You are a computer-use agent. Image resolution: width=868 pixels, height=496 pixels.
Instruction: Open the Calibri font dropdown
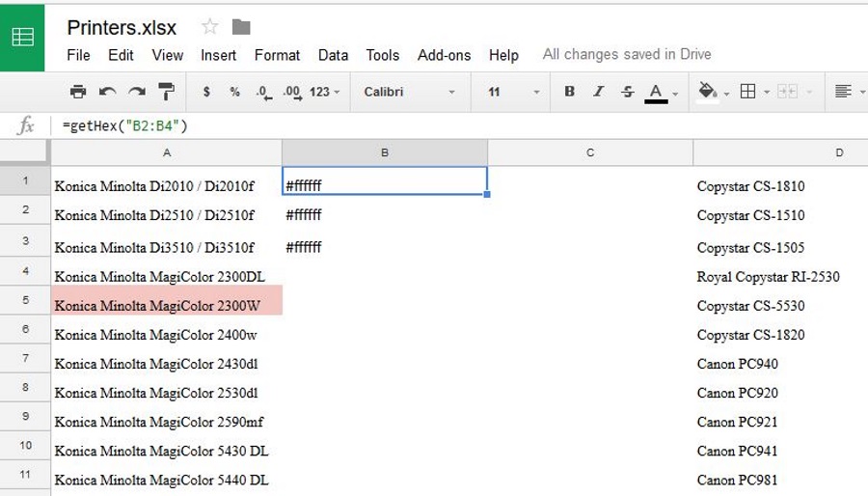click(409, 92)
